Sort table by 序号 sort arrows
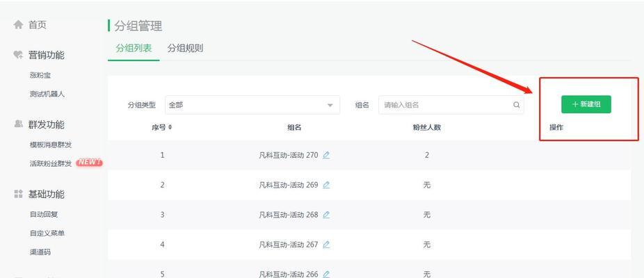The height and width of the screenshot is (278, 644). coord(170,127)
